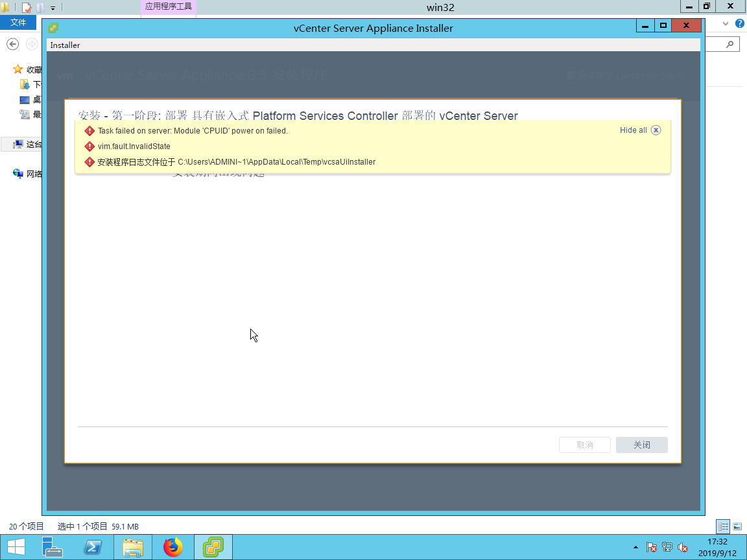747x560 pixels.
Task: Go back in the Explorer window
Action: [x=13, y=44]
